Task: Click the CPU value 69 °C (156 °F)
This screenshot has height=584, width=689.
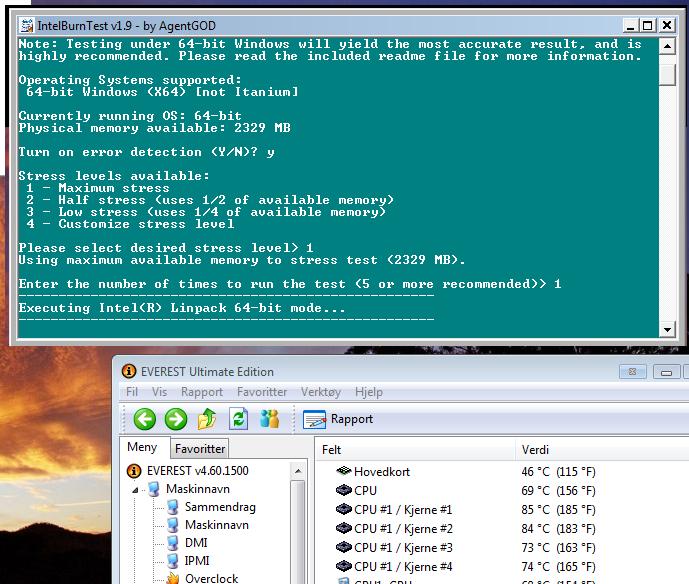Action: pos(558,490)
